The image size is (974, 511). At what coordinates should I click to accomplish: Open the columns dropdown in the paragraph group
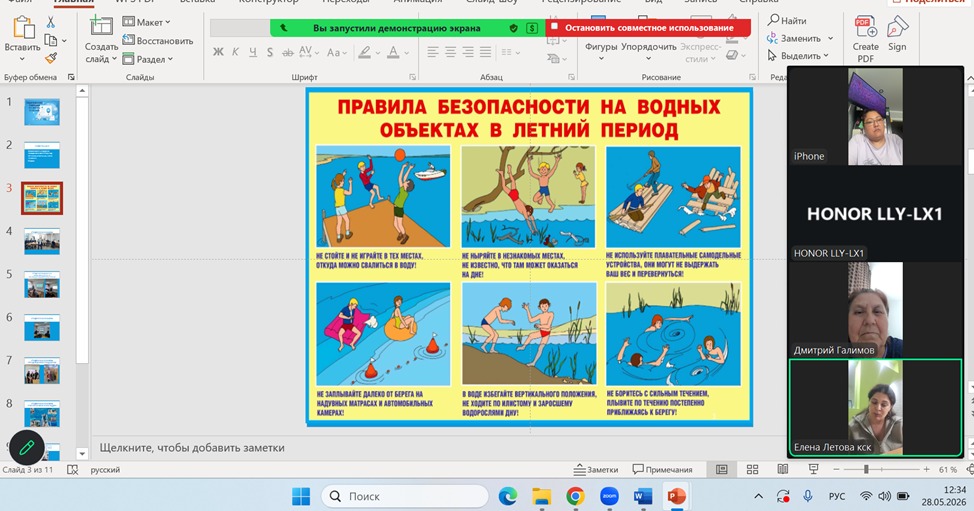[x=511, y=52]
